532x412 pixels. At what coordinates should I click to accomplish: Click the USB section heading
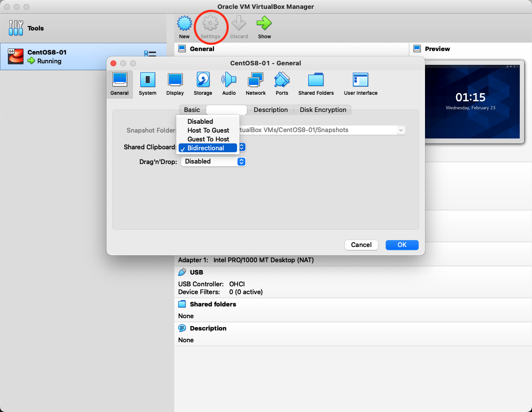[196, 272]
